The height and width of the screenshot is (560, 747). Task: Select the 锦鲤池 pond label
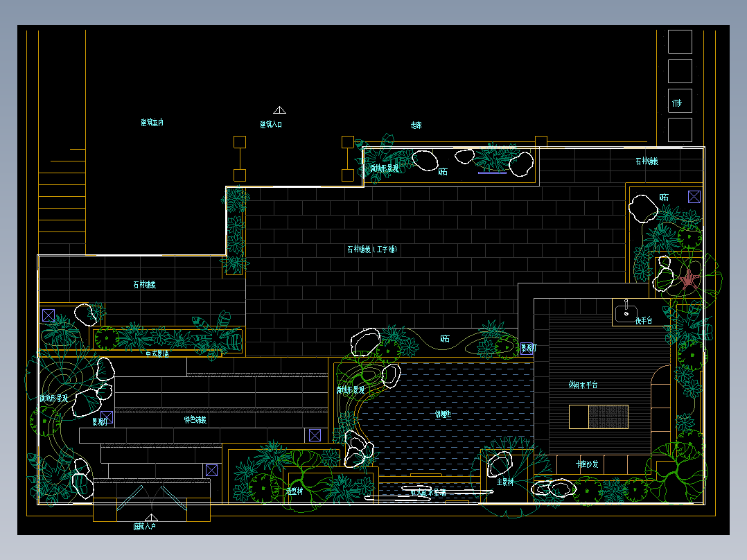443,414
